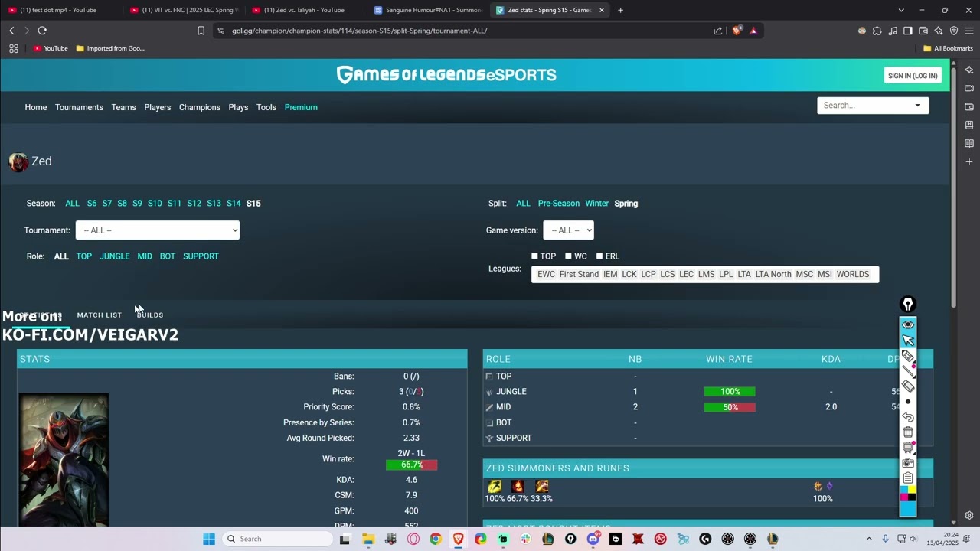
Task: Go to the Players menu item
Action: (x=158, y=107)
